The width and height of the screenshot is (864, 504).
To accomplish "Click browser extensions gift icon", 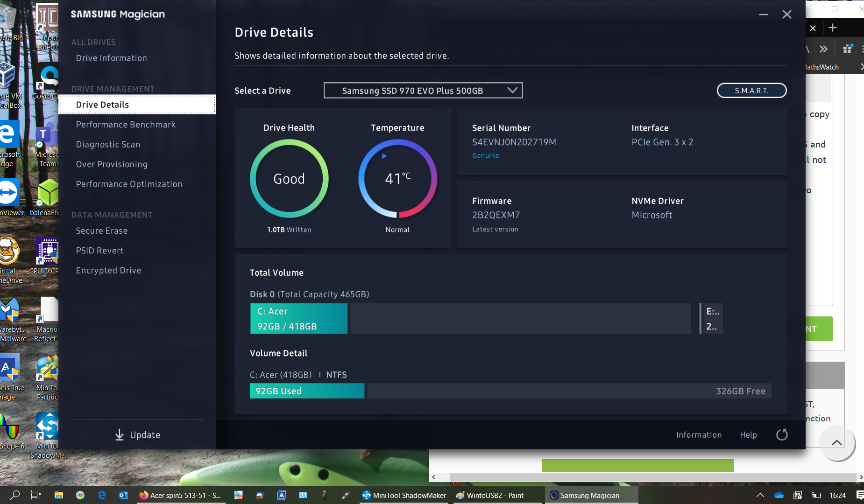I will click(x=847, y=49).
